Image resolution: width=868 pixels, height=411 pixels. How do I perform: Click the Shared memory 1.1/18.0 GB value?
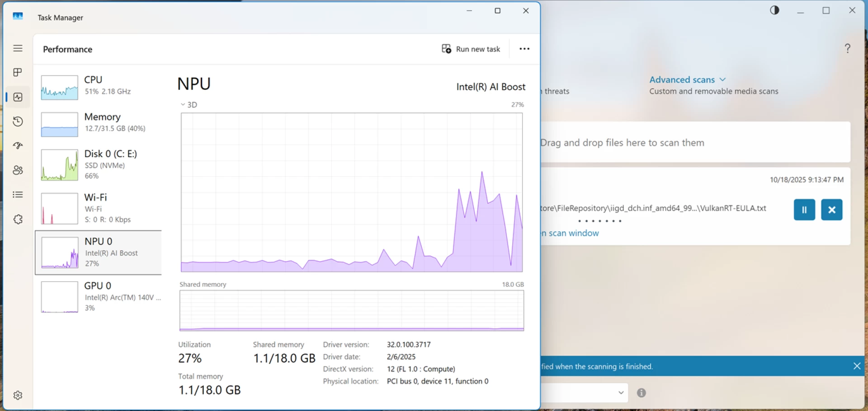284,359
